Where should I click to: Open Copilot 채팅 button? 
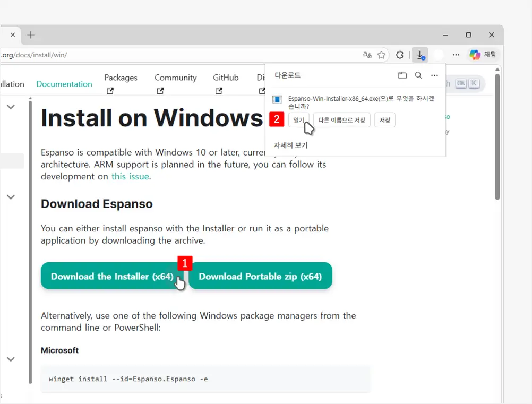(x=483, y=55)
